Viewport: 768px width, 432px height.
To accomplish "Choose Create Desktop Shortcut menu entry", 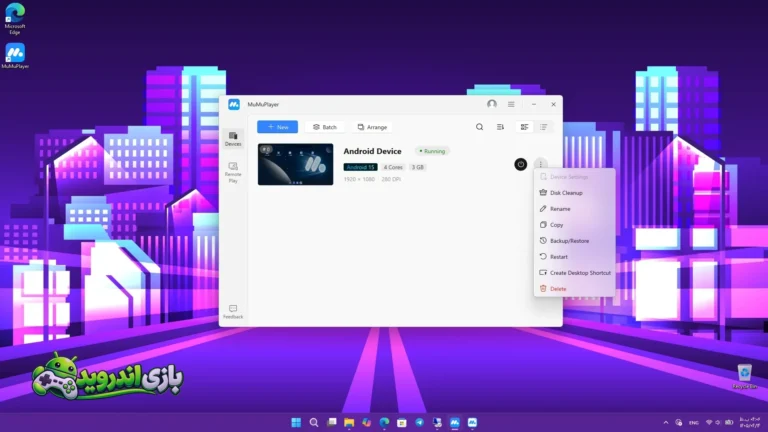I will pyautogui.click(x=575, y=273).
